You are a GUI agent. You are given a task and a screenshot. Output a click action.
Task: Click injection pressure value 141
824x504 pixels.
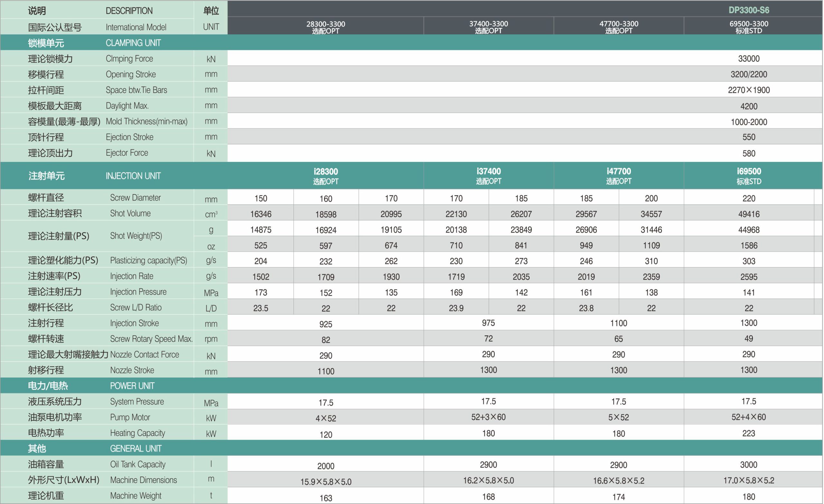749,293
